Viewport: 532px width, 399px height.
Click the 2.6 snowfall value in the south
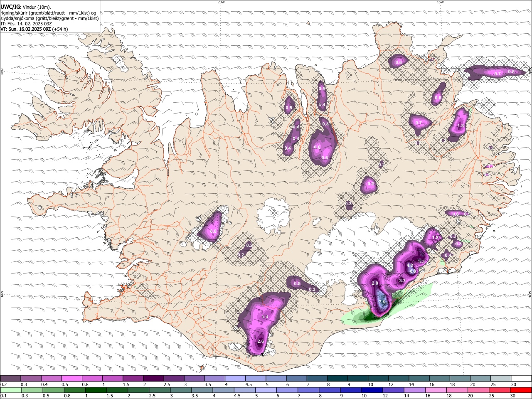click(x=261, y=342)
